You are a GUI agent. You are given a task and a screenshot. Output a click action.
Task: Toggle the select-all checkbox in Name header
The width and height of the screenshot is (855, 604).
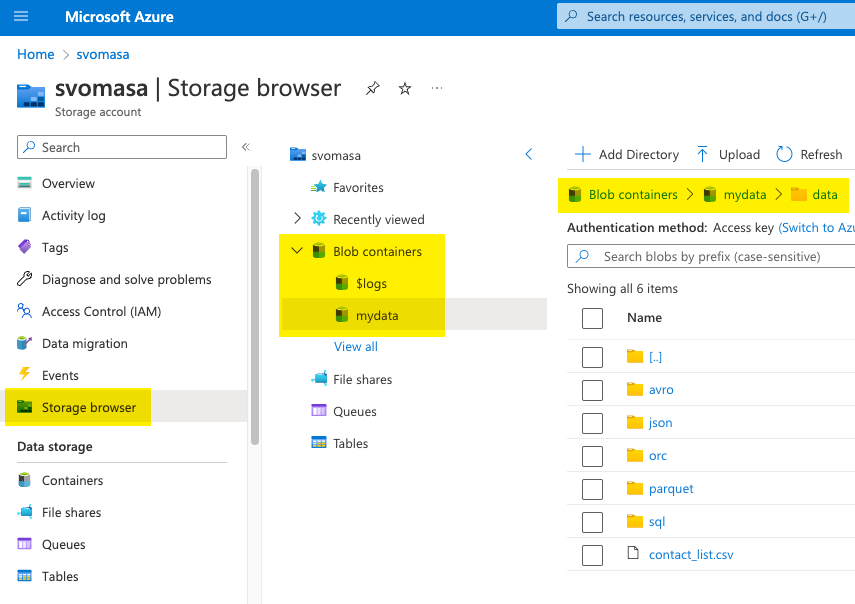592,318
